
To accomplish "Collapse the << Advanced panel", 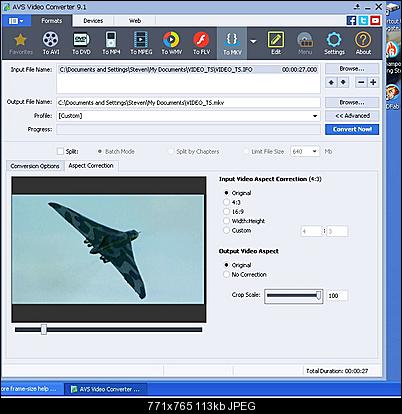I will point(352,116).
